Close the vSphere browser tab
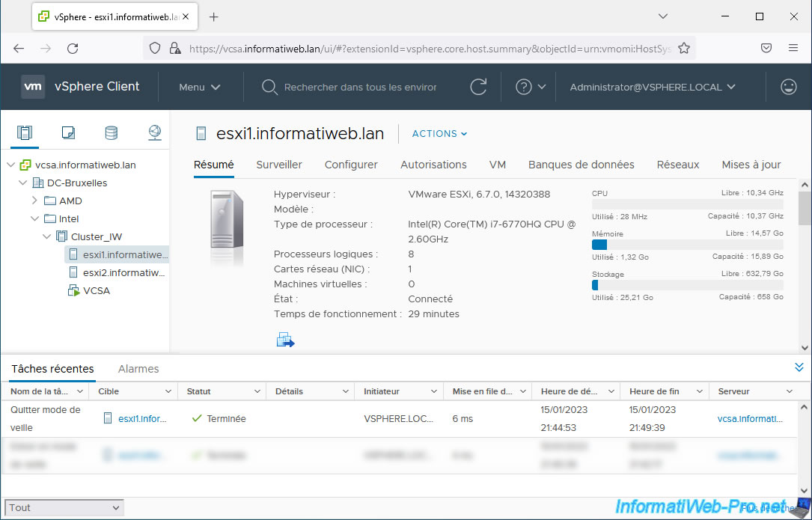Image resolution: width=812 pixels, height=520 pixels. 186,17
